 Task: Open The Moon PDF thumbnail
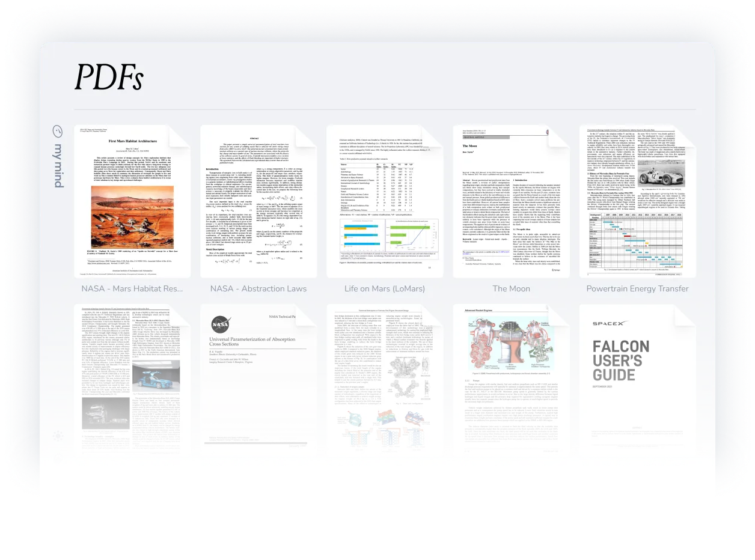510,202
